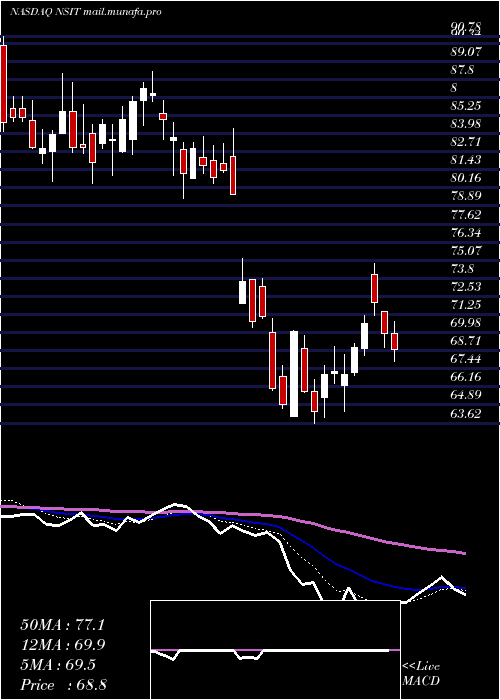Viewport: 500px width, 700px height.
Task: Select the 69.98 price axis label
Action: click(467, 323)
